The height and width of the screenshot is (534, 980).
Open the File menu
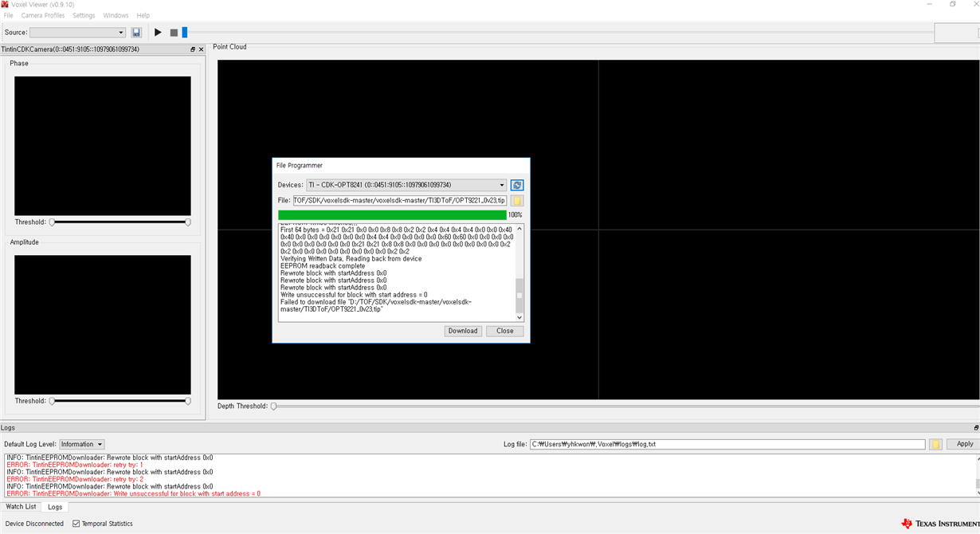coord(9,15)
